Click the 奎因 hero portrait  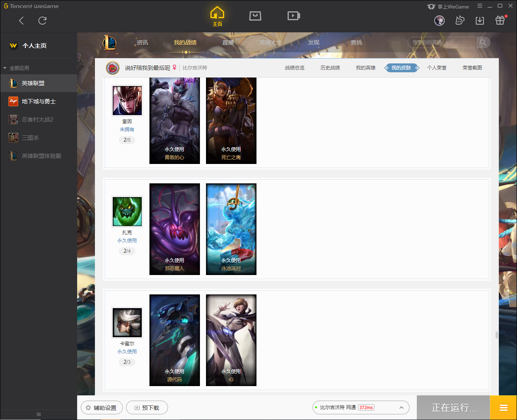coord(127,101)
